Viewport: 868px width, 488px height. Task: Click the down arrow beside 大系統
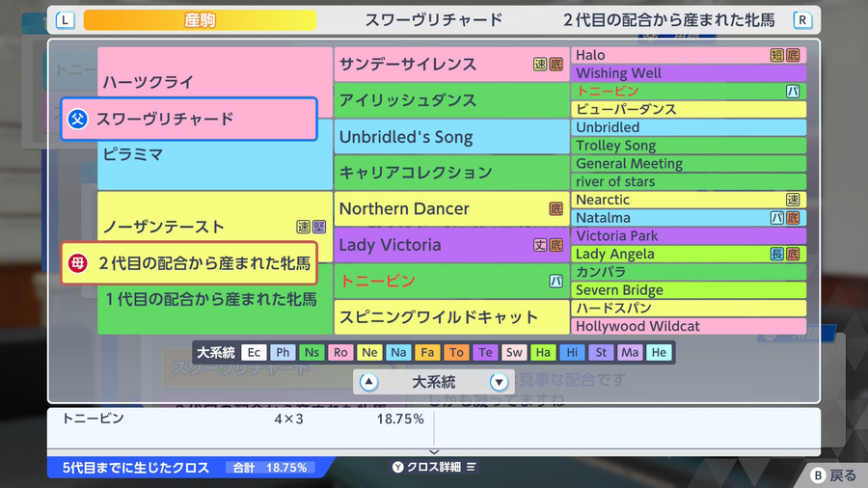pyautogui.click(x=499, y=382)
